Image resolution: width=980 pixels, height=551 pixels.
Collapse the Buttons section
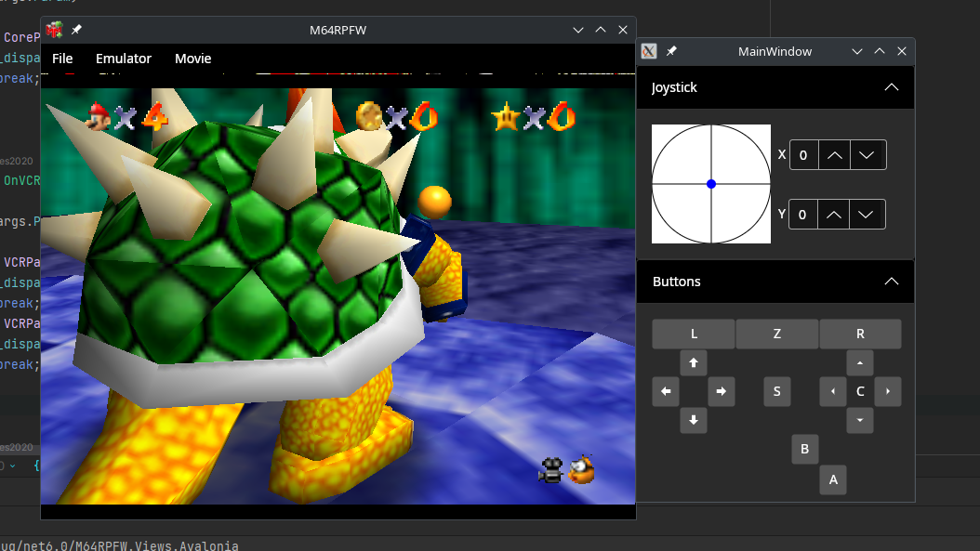[x=892, y=282]
